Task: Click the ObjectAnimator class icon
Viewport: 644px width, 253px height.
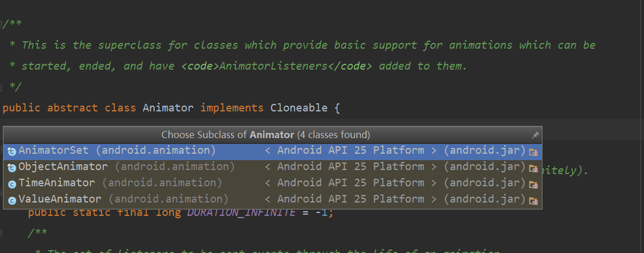Action: 12,168
